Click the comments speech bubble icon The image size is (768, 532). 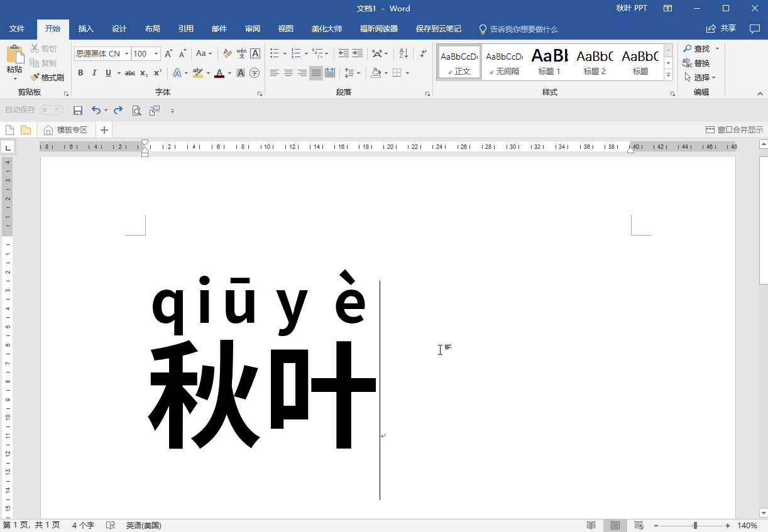tap(755, 28)
